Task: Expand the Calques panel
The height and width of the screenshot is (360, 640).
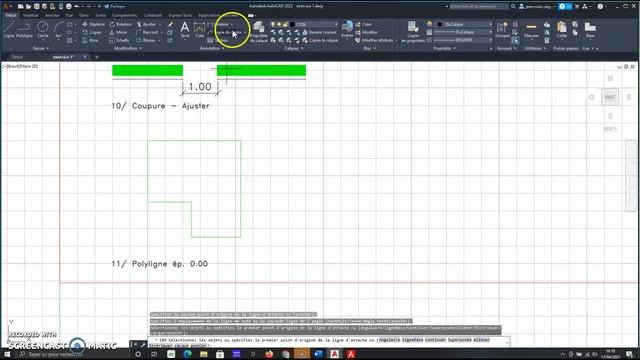Action: pyautogui.click(x=293, y=49)
